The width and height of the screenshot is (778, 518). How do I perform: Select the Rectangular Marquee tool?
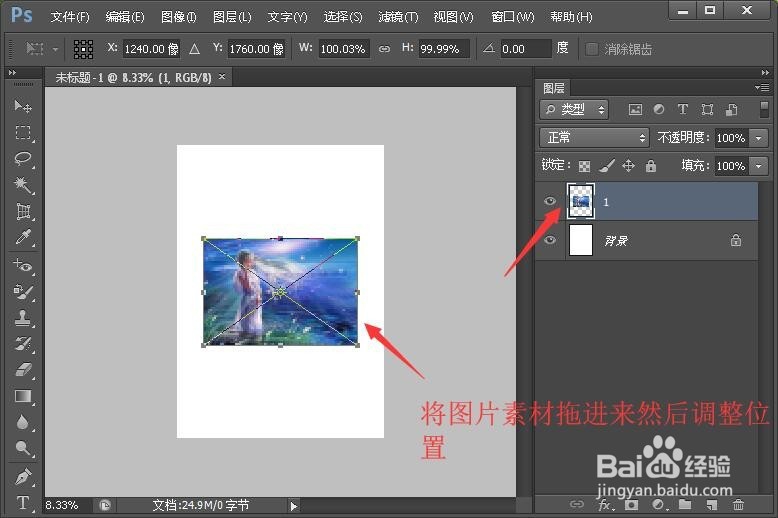click(x=23, y=132)
